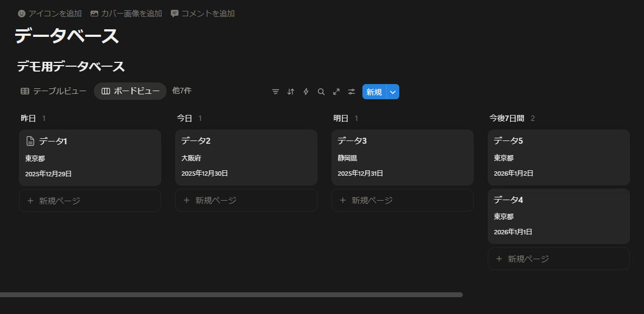Click the plus icon under 今日 column
Image resolution: width=644 pixels, height=314 pixels.
click(187, 200)
